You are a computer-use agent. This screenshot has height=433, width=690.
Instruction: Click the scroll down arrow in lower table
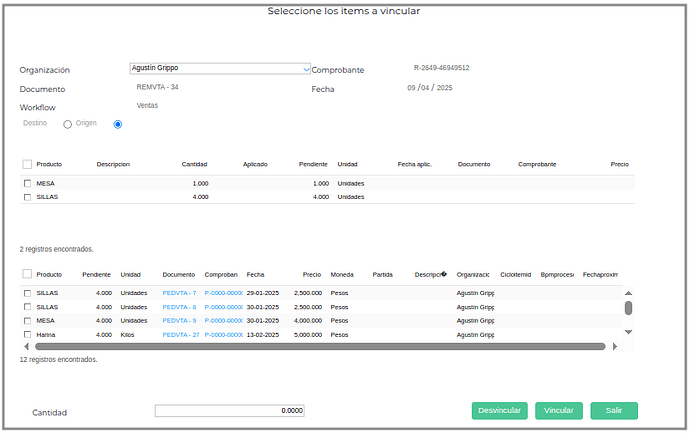(x=628, y=331)
